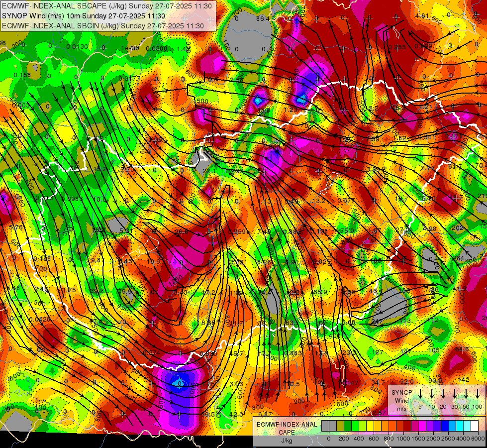The height and width of the screenshot is (448, 487).
Task: Click the 61.7 value on the map
Action: (455, 167)
